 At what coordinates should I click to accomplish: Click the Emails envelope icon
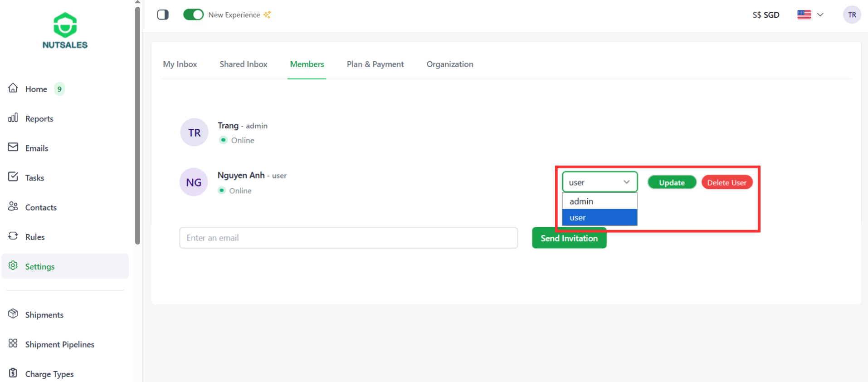(x=13, y=147)
